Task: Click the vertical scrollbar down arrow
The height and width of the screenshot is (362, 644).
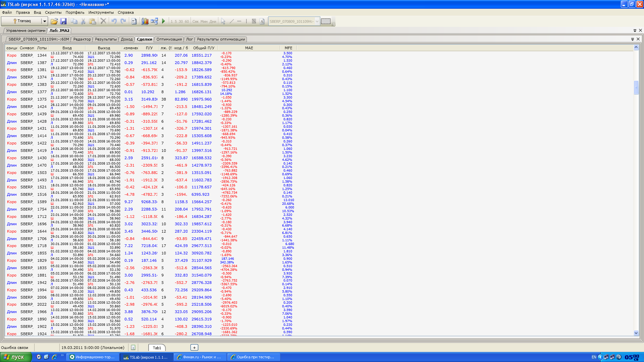Action: (636, 333)
